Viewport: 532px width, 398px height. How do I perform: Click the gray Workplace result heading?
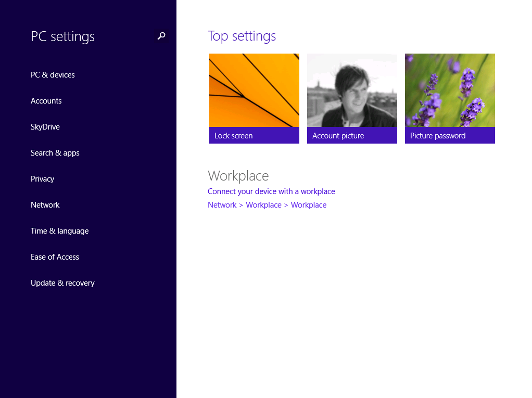click(238, 176)
